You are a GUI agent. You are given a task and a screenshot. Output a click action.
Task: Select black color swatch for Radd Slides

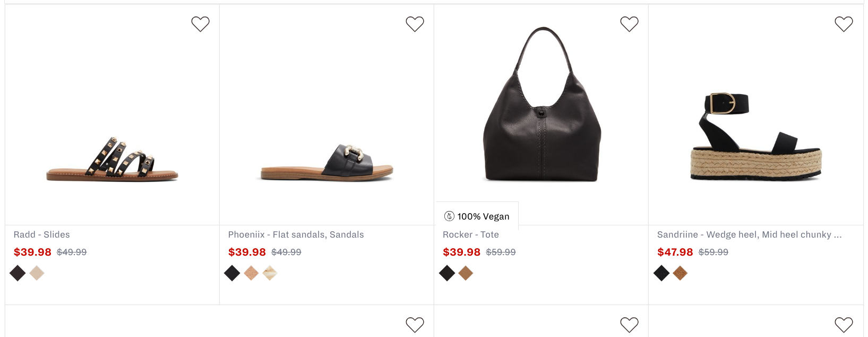18,273
